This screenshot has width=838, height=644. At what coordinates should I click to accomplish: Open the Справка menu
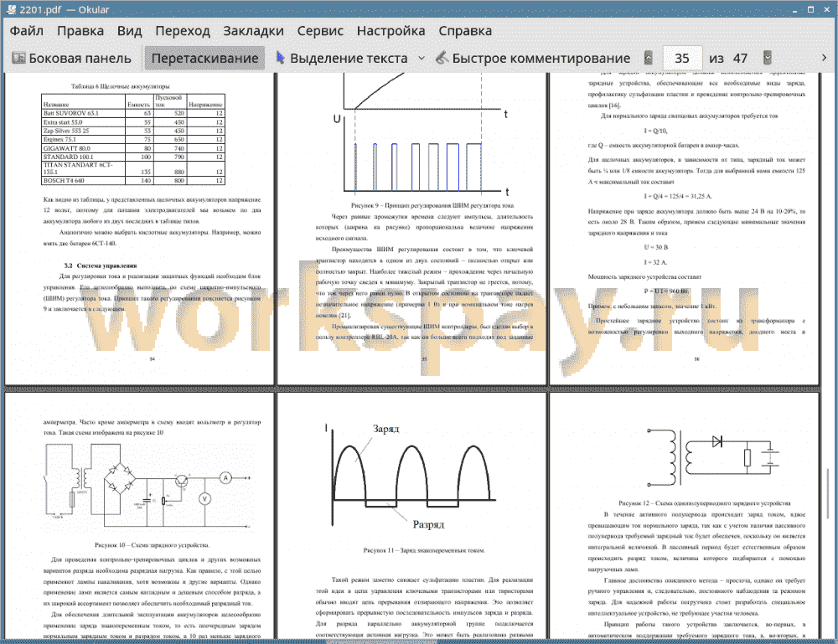click(x=465, y=31)
